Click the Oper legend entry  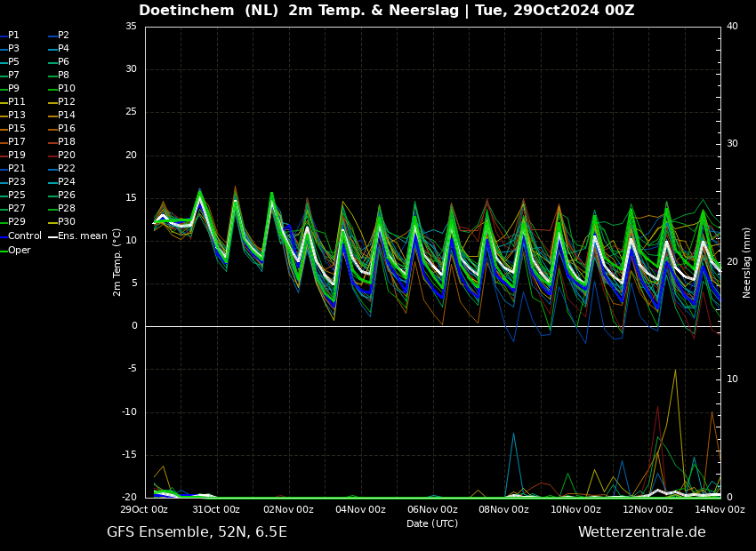click(x=15, y=250)
